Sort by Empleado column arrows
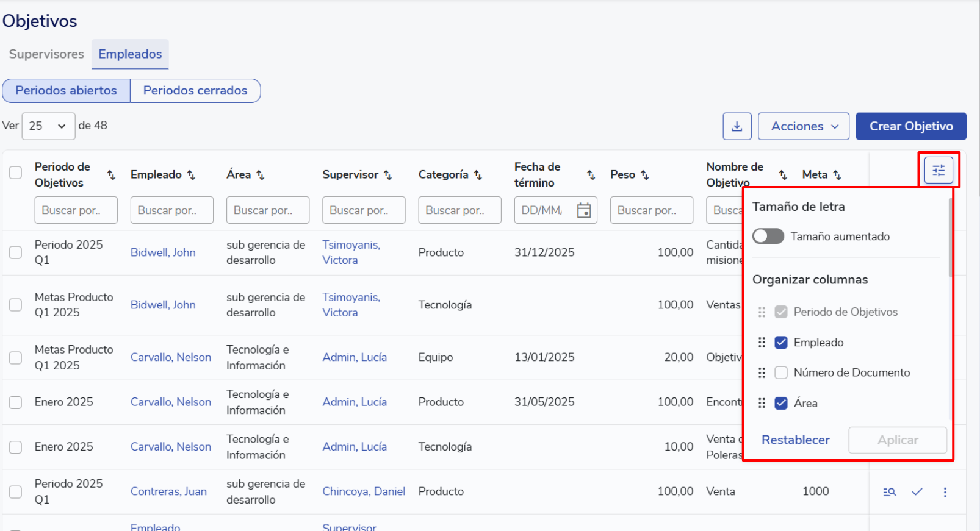This screenshot has width=980, height=531. (191, 175)
